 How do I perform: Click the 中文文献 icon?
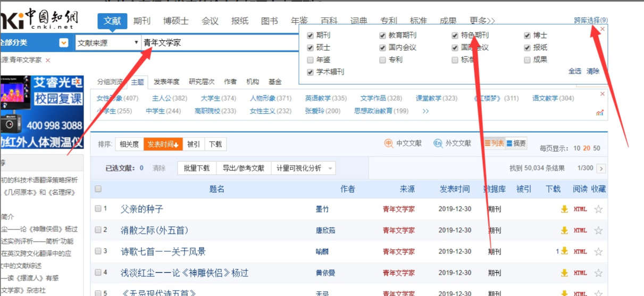[x=389, y=144]
